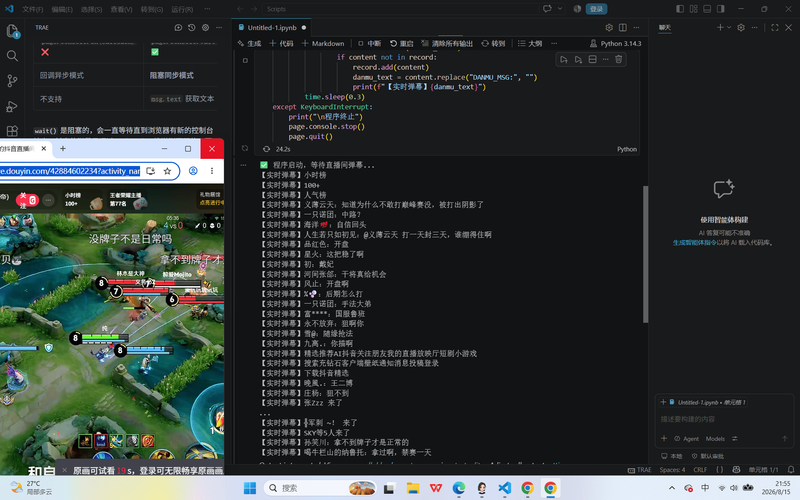Open the 运行(R) menu
Image resolution: width=800 pixels, height=500 pixels.
(x=182, y=9)
